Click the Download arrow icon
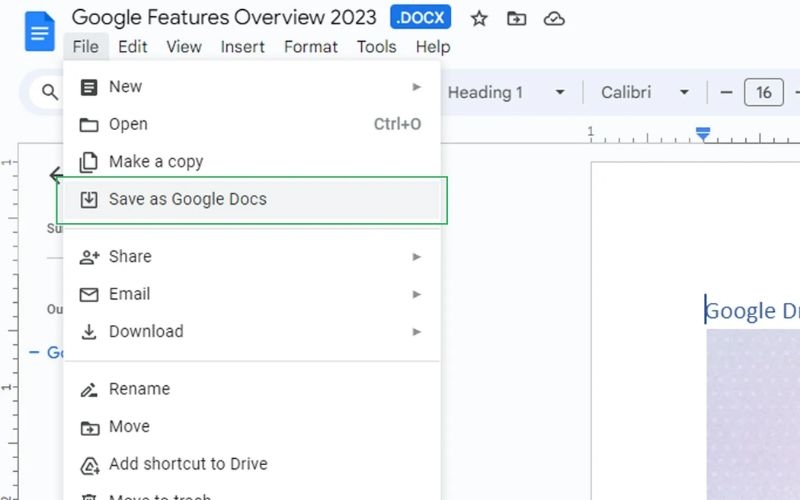 tap(89, 332)
